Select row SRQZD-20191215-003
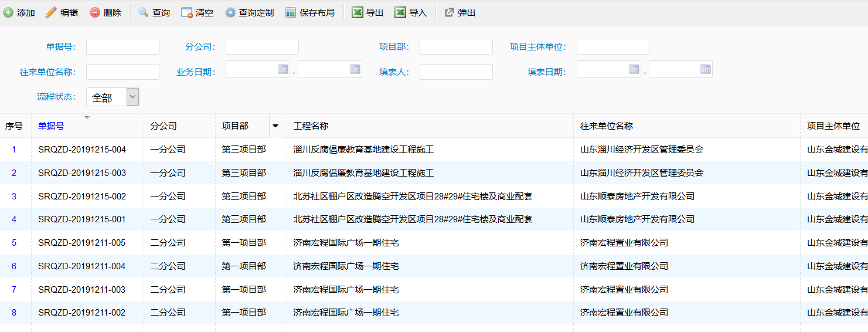This screenshot has height=332, width=868. point(434,173)
